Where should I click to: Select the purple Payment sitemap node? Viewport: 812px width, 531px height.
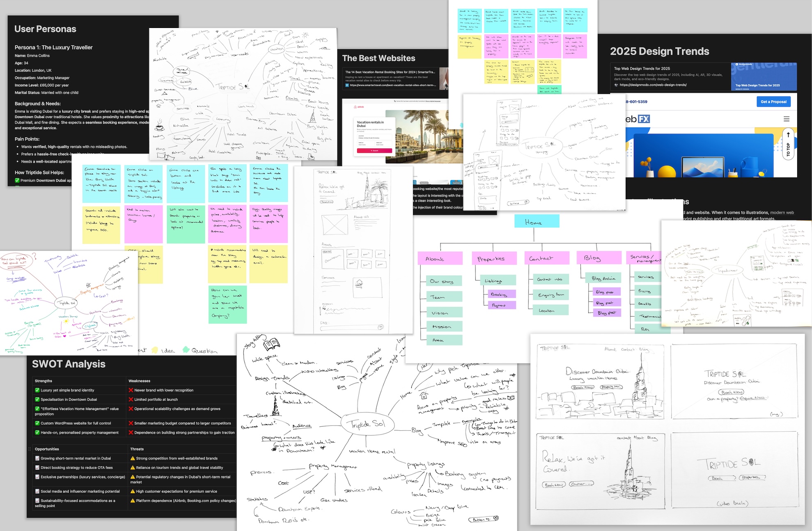(x=502, y=305)
